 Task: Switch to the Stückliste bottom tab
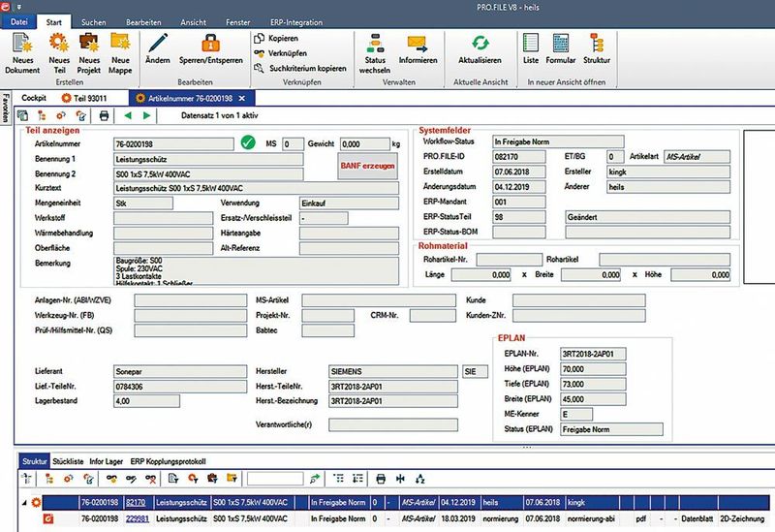coord(68,461)
